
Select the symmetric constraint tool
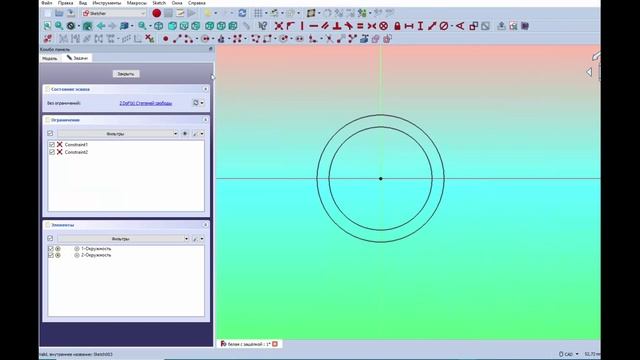371,26
